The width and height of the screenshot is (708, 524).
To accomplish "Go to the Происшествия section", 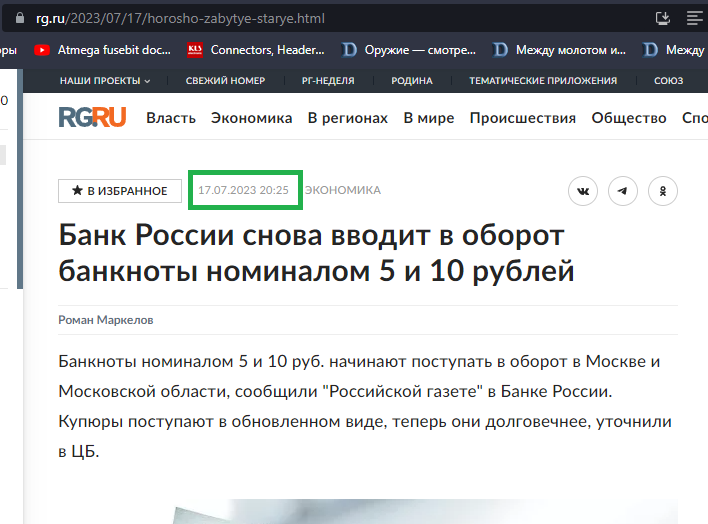I will [522, 118].
